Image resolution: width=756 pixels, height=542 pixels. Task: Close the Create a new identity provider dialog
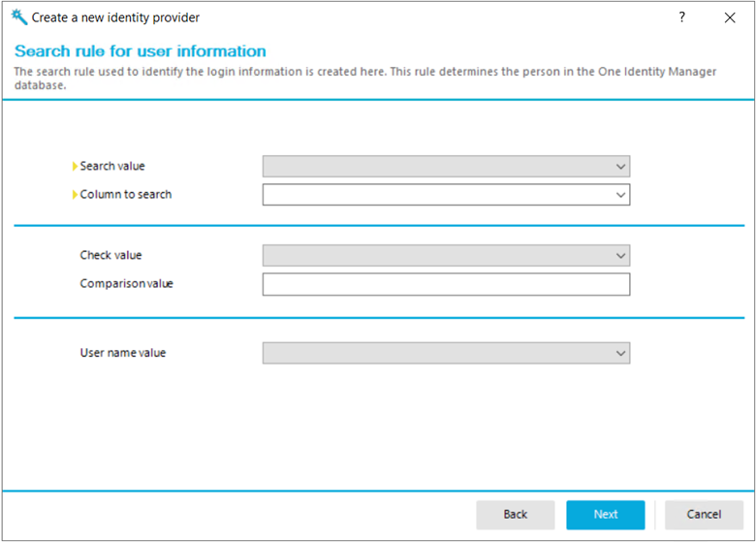pos(730,17)
